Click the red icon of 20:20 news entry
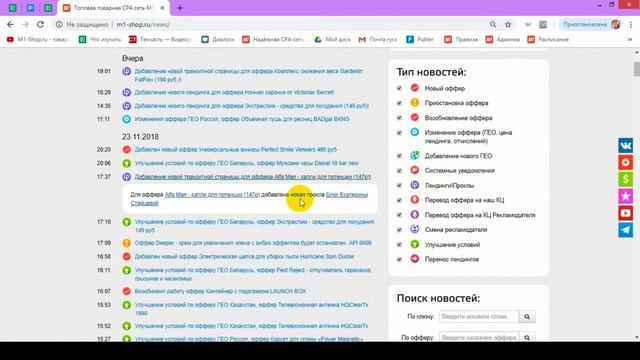 pos(127,150)
